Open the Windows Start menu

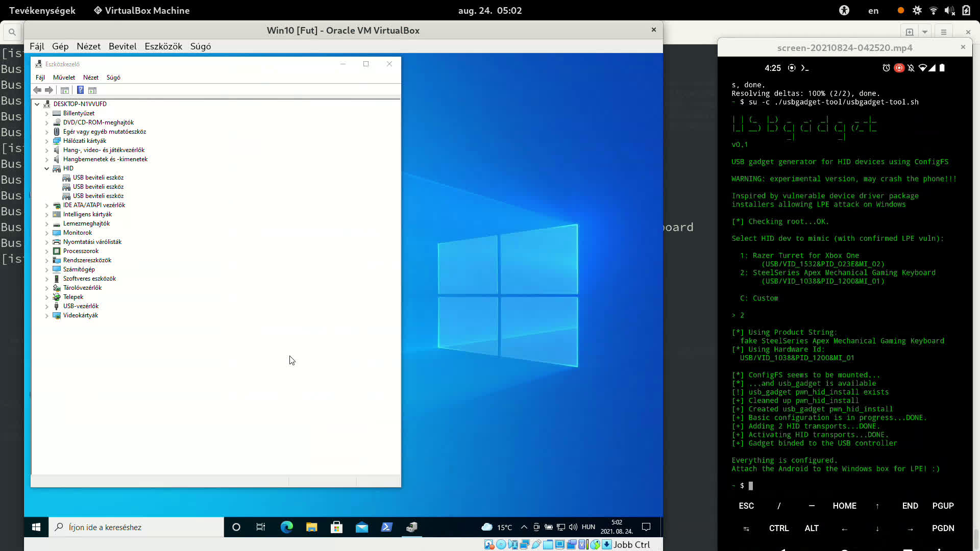(36, 527)
